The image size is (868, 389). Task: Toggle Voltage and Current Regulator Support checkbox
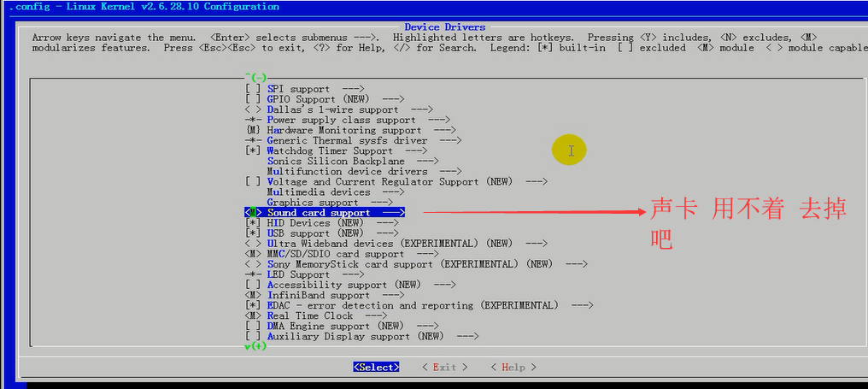pyautogui.click(x=252, y=182)
